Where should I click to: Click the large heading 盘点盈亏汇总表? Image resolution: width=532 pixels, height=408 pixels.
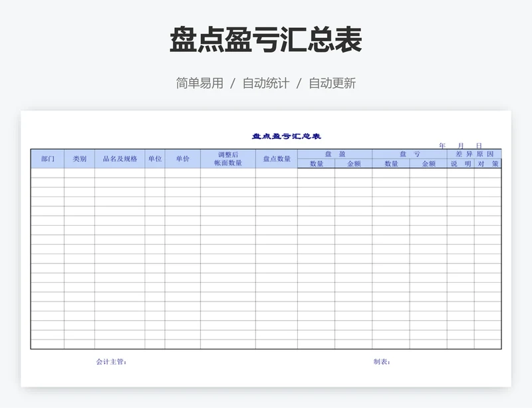click(266, 40)
